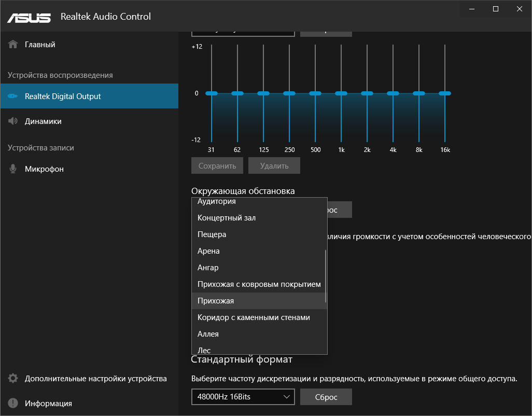Select Realtek Digital Output in sidebar
This screenshot has height=416, width=532.
click(90, 96)
